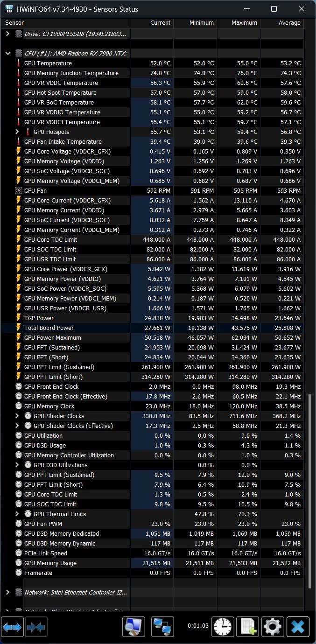Screen dimensions: 316x644
Task: Expand the GPU Shader Clocks subgroup
Action: (17, 416)
